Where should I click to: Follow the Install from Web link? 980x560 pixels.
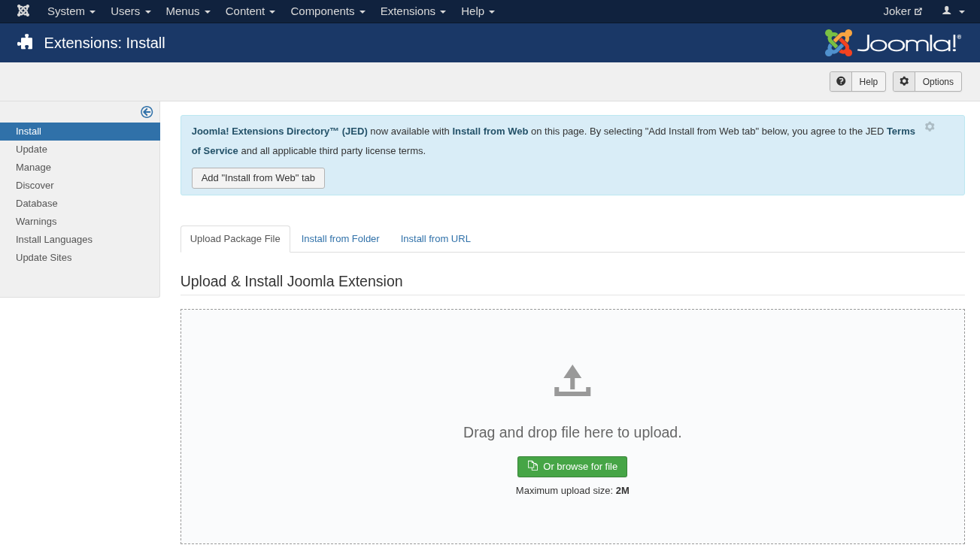click(x=490, y=131)
